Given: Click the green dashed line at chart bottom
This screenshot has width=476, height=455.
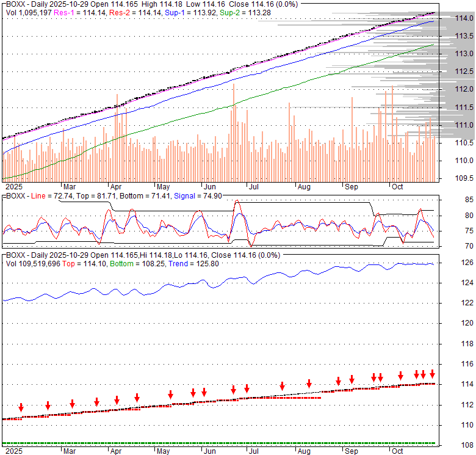Looking at the screenshot, I should click(x=220, y=443).
